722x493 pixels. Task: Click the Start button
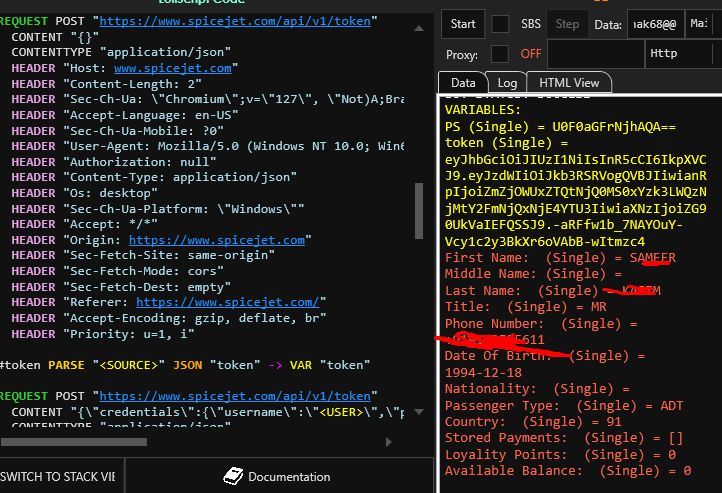click(463, 24)
